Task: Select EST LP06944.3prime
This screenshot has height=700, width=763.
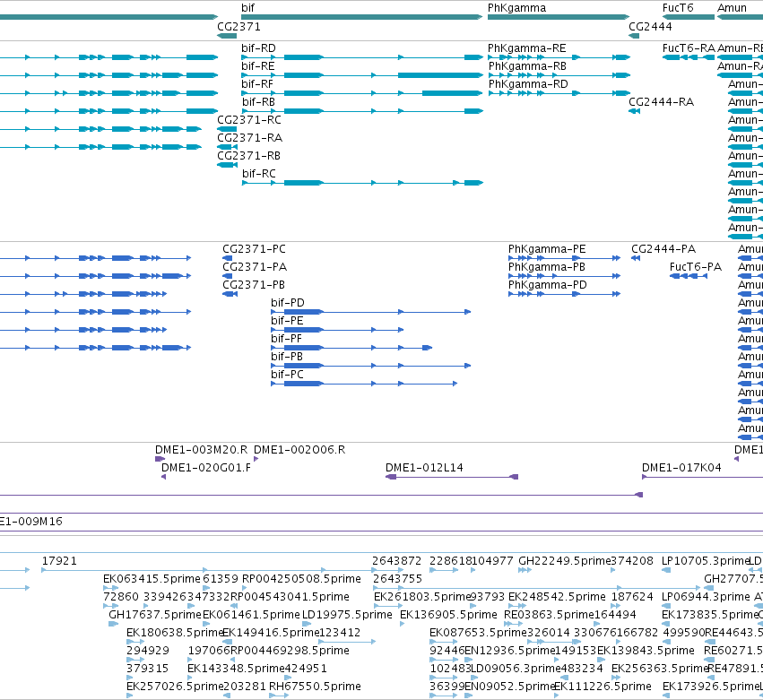Action: tap(666, 606)
